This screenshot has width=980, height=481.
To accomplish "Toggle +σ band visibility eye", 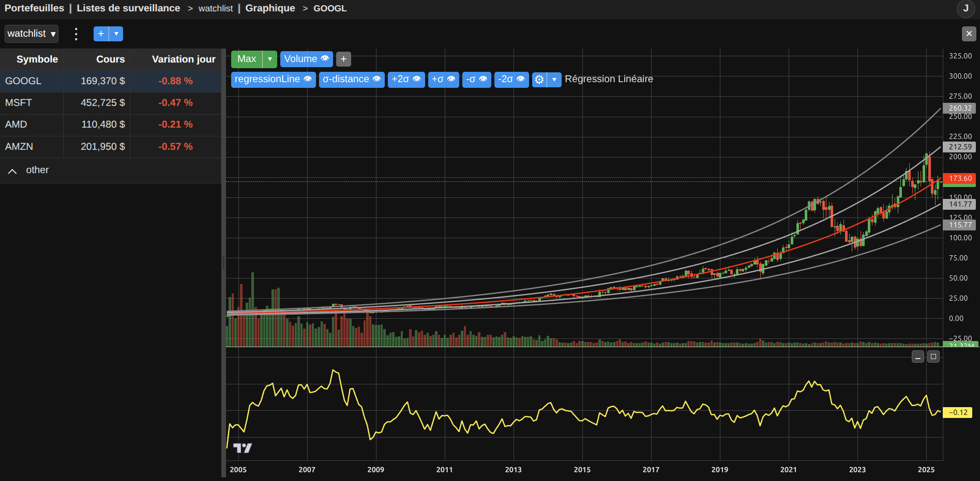I will click(x=451, y=79).
